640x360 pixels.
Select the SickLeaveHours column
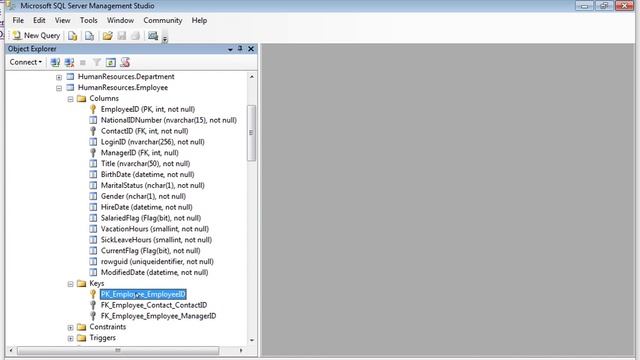[156, 240]
